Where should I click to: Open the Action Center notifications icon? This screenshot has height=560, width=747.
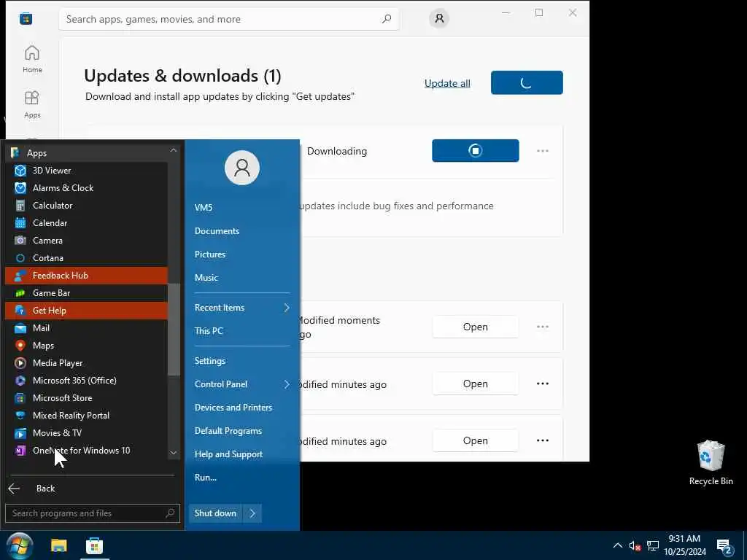click(x=724, y=546)
